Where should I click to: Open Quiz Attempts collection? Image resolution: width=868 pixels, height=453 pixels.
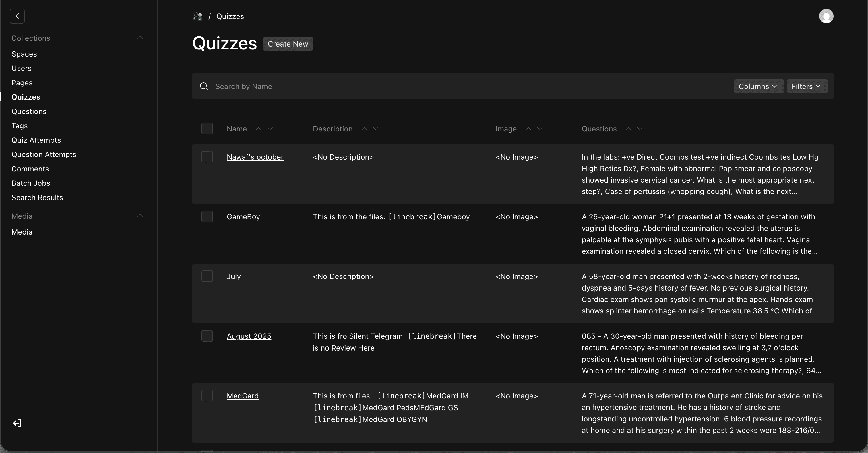(x=36, y=140)
